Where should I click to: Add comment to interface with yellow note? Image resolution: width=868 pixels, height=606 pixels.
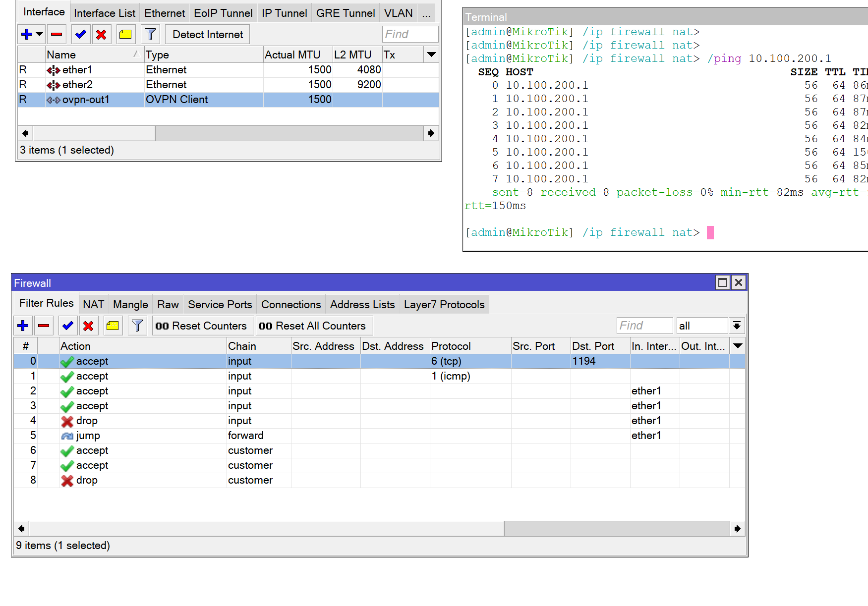[x=125, y=34]
